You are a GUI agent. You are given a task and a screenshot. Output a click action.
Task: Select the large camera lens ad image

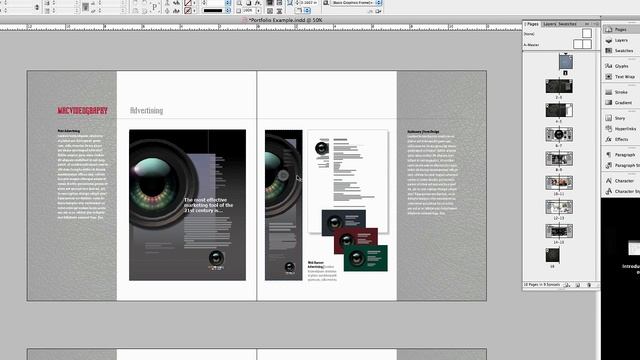click(187, 205)
